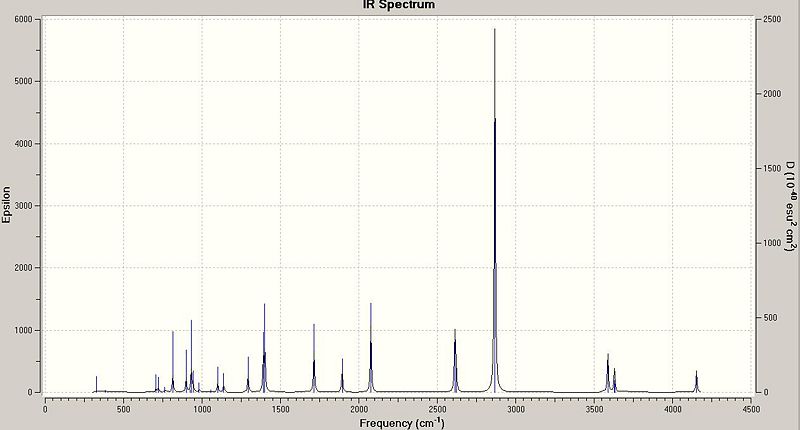Click the 3000 tick on Epsilon axis
This screenshot has width=800, height=430.
[x=23, y=206]
